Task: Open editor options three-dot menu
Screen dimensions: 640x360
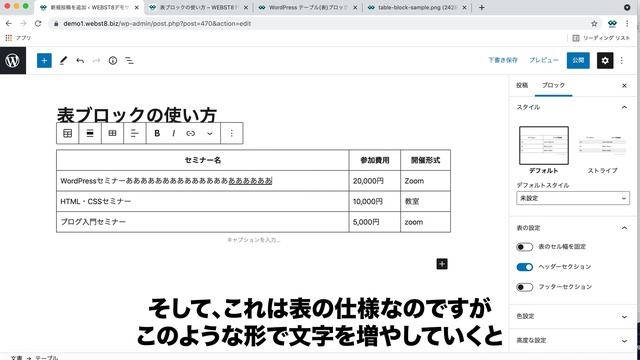Action: point(622,60)
